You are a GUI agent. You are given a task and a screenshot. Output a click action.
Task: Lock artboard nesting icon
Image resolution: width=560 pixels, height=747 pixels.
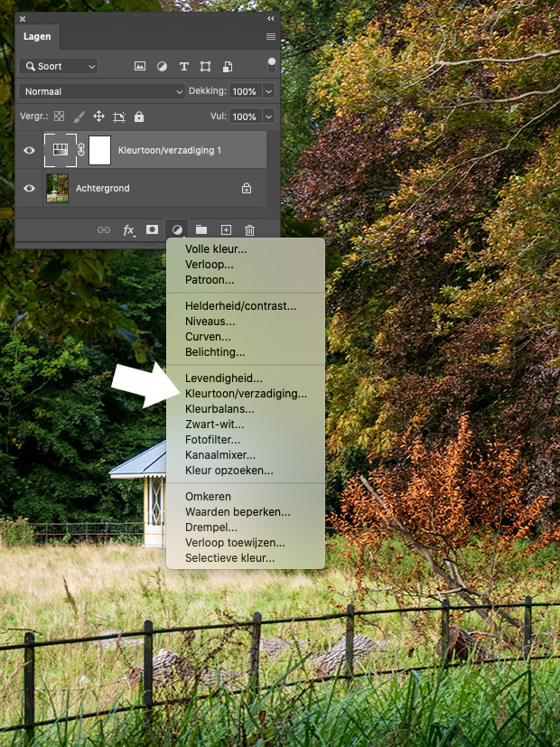[118, 117]
